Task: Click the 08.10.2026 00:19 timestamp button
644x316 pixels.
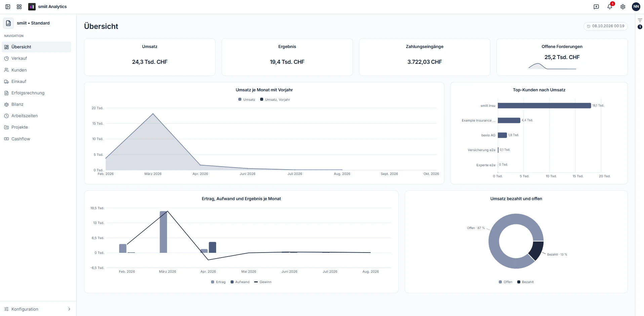Action: pos(606,26)
